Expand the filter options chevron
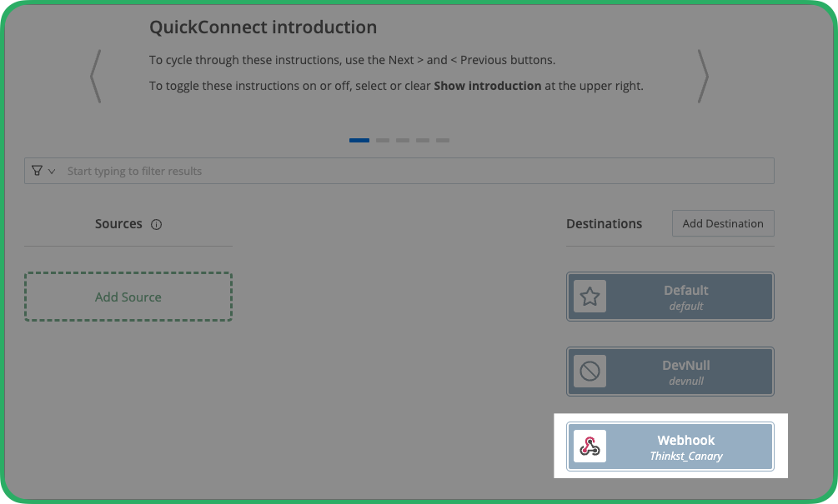The height and width of the screenshot is (504, 838). coord(52,172)
